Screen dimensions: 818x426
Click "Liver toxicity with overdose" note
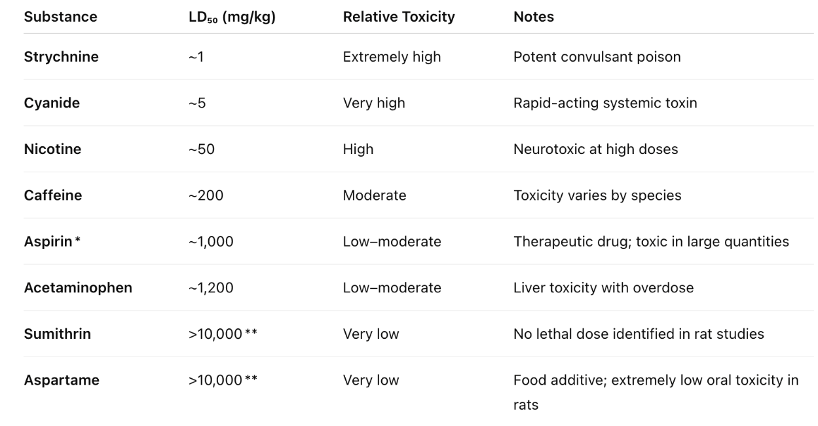click(x=603, y=288)
